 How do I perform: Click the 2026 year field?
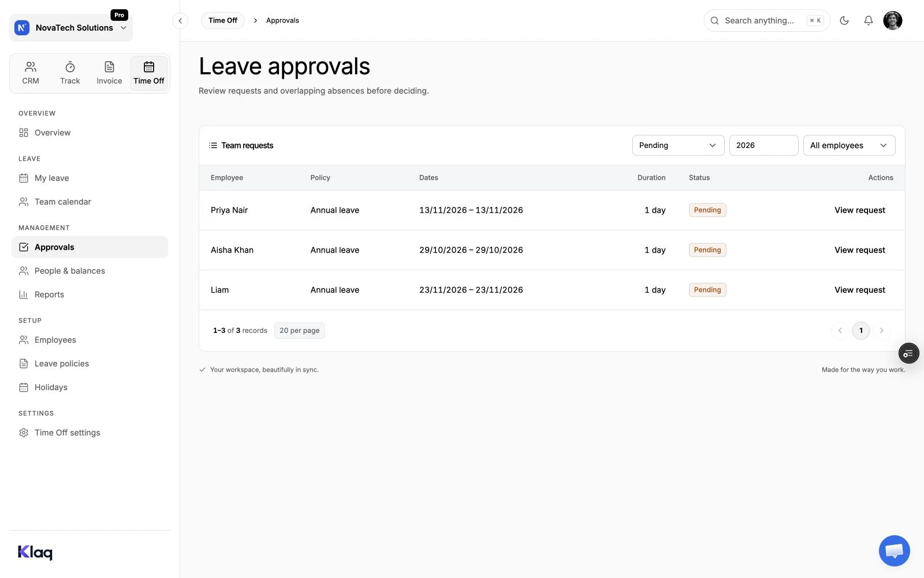tap(763, 146)
